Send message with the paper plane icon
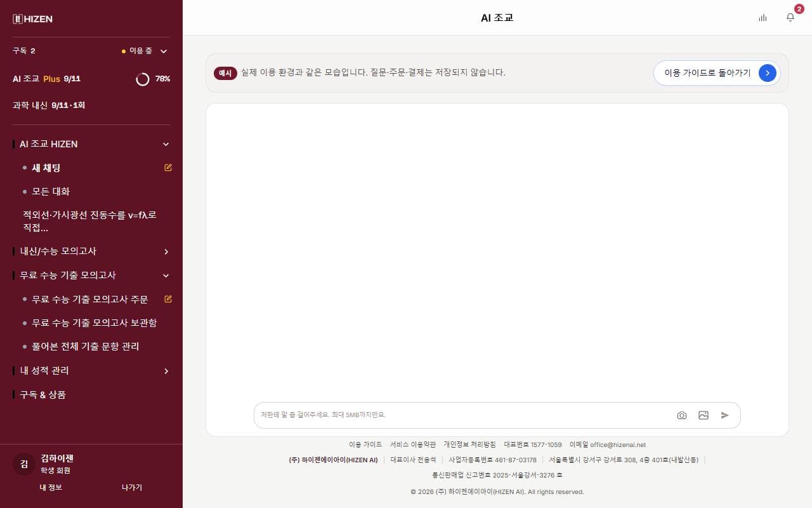Image resolution: width=812 pixels, height=508 pixels. [x=725, y=415]
